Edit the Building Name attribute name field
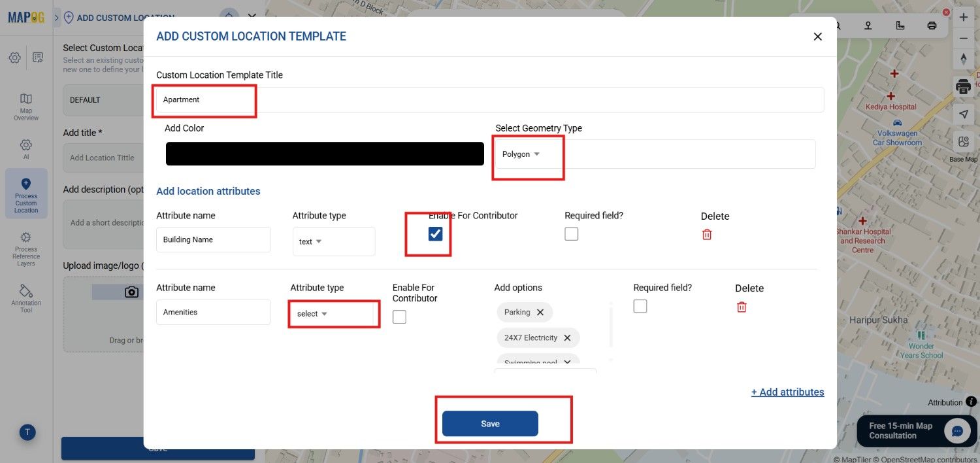 click(x=214, y=239)
